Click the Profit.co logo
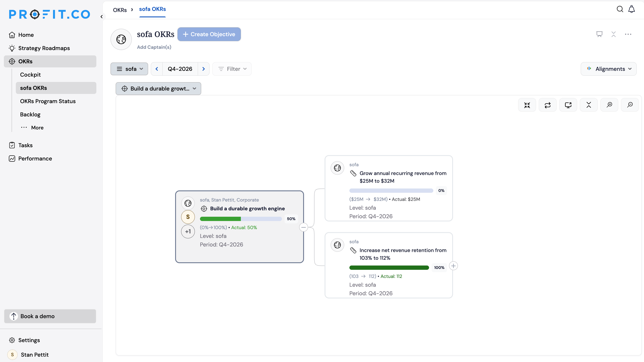This screenshot has height=362, width=644. pos(49,14)
